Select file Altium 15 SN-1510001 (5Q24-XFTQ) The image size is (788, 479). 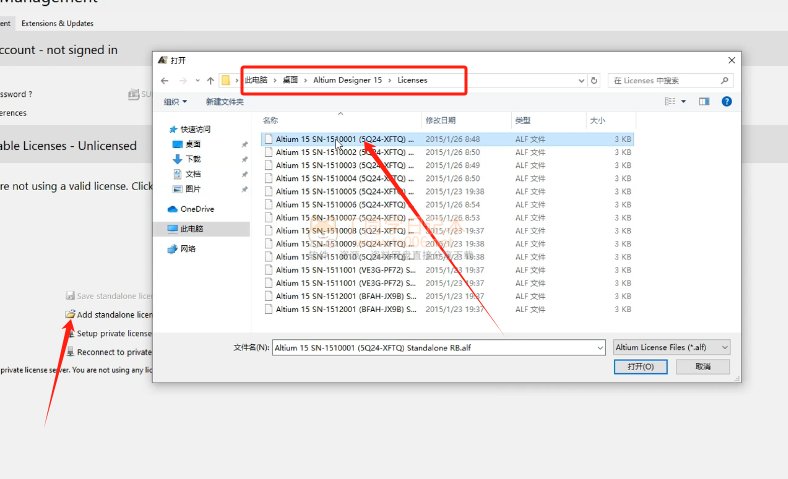447,139
